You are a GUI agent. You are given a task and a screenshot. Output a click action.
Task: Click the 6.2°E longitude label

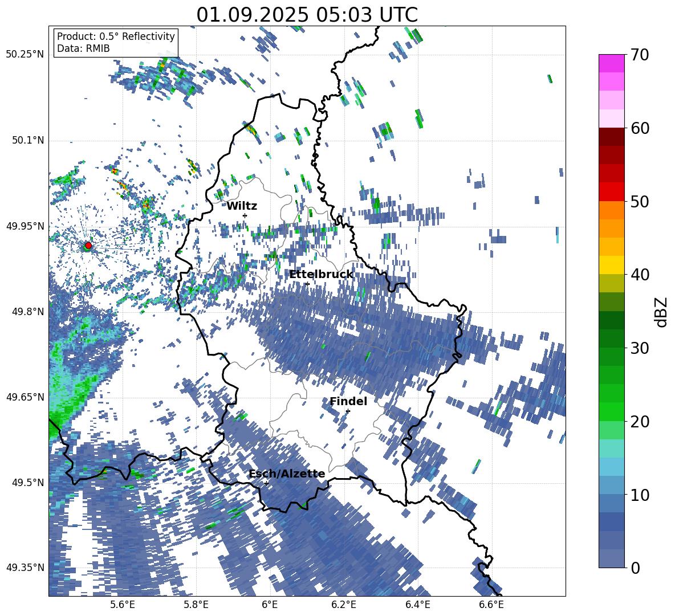[344, 605]
